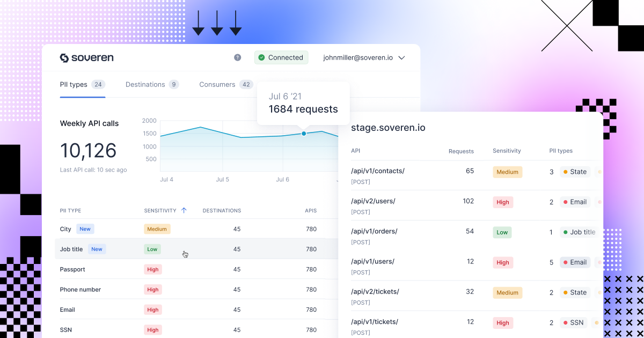Click the green checkmark in the Connected badge

[x=262, y=57]
